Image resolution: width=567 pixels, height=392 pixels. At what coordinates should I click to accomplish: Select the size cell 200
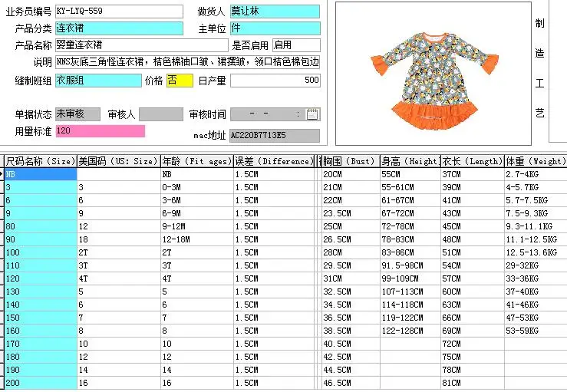tap(41, 383)
